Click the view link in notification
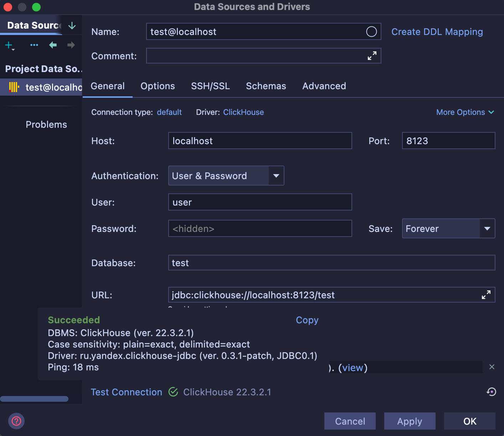504x436 pixels. click(x=353, y=367)
